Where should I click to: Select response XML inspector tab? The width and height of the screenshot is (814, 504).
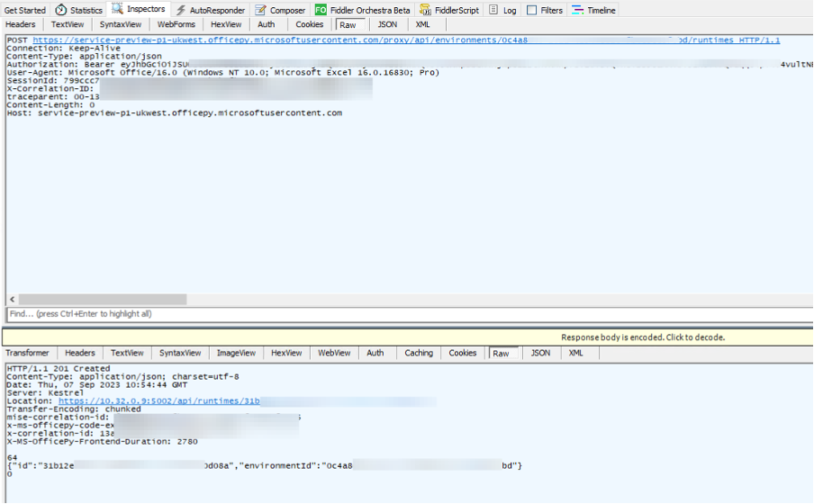pos(575,353)
